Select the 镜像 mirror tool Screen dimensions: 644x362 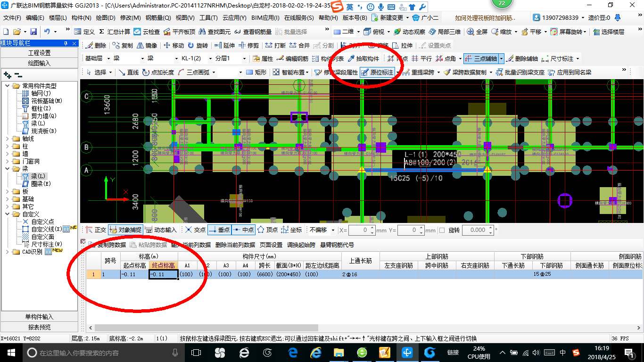147,45
